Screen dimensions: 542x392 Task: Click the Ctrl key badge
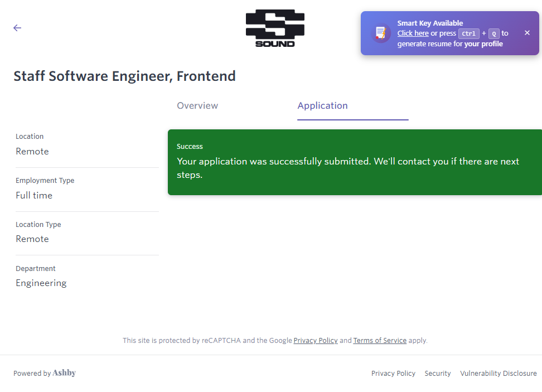[x=468, y=33]
